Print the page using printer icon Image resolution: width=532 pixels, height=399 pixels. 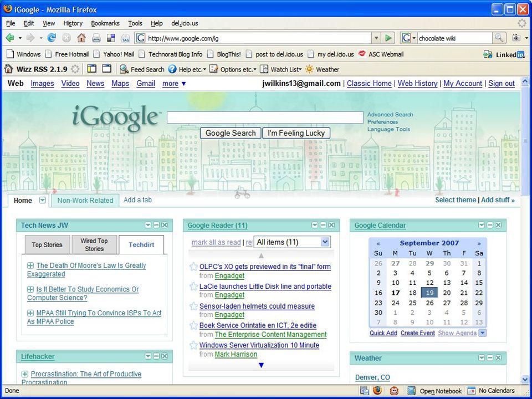tap(96, 38)
